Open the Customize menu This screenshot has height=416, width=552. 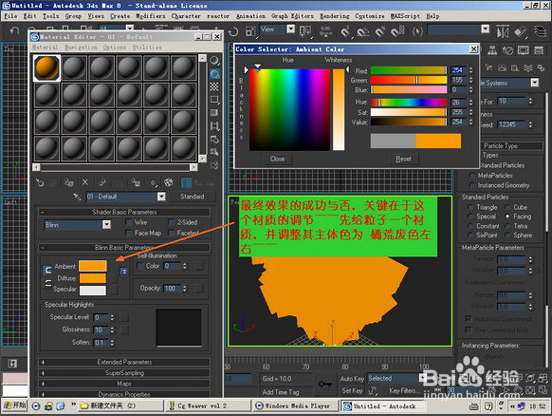pos(370,16)
